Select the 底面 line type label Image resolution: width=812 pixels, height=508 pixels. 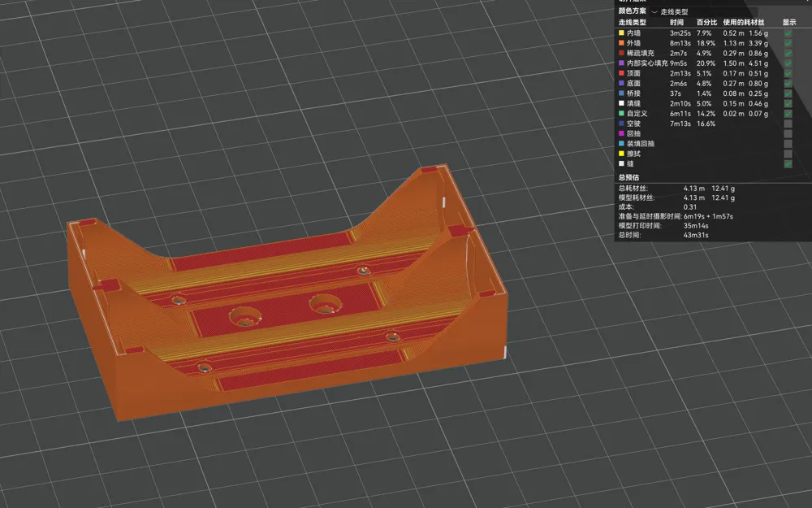pyautogui.click(x=634, y=83)
